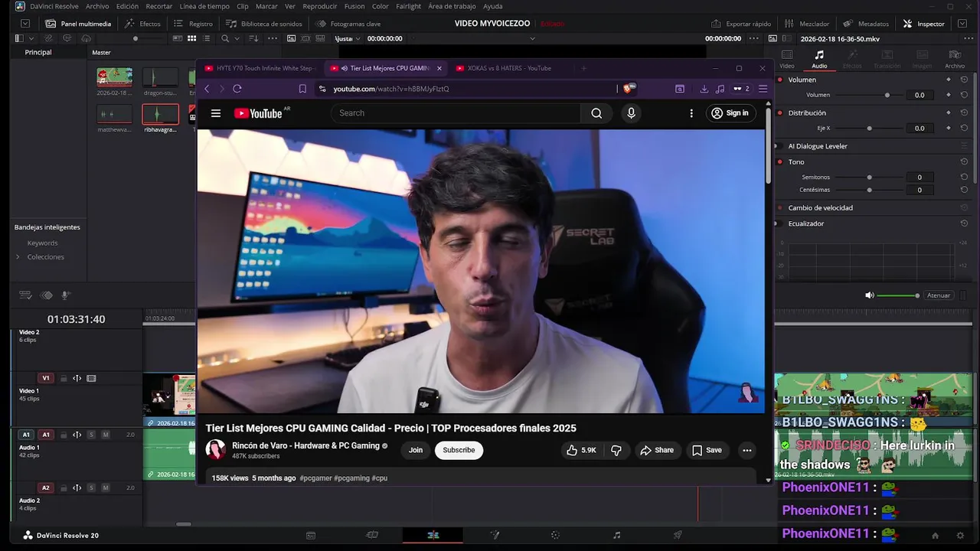Toggle the Volumen section enable dot
The width and height of the screenshot is (980, 551).
click(x=780, y=80)
